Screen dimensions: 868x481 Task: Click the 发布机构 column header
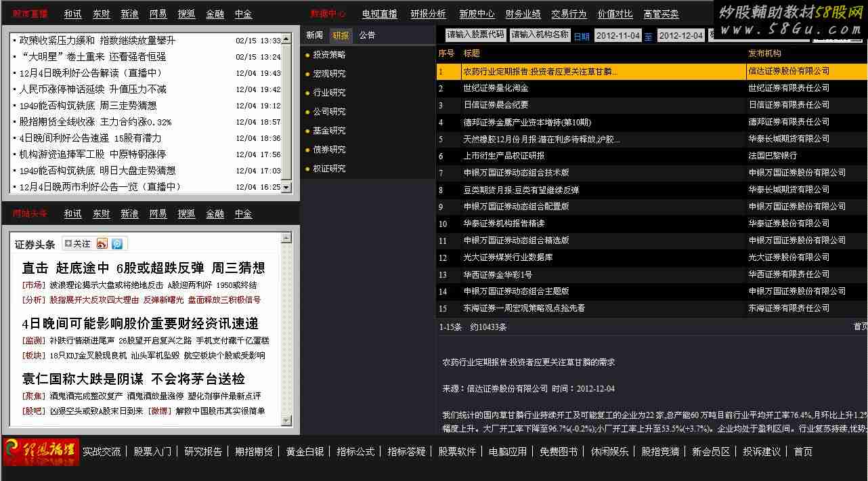tap(764, 54)
